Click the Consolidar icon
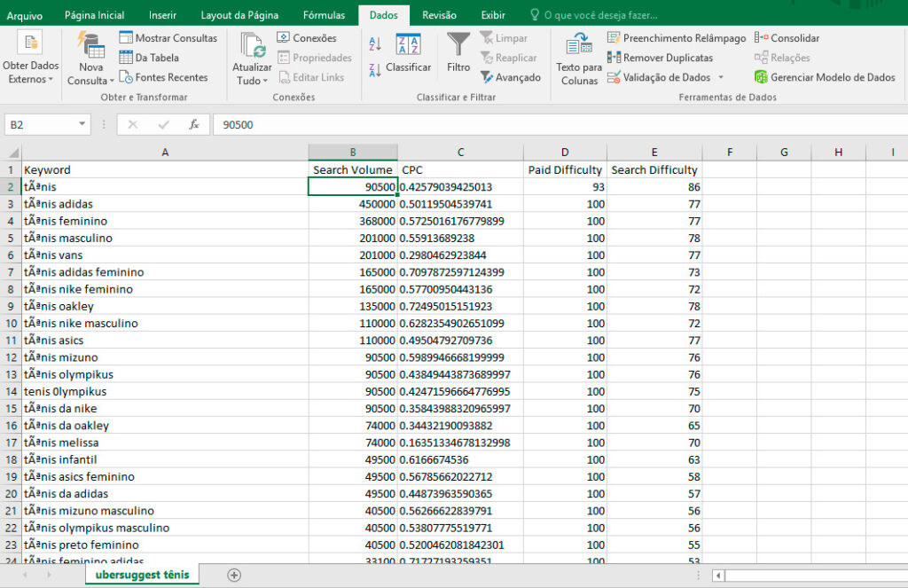This screenshot has width=908, height=588. 761,37
